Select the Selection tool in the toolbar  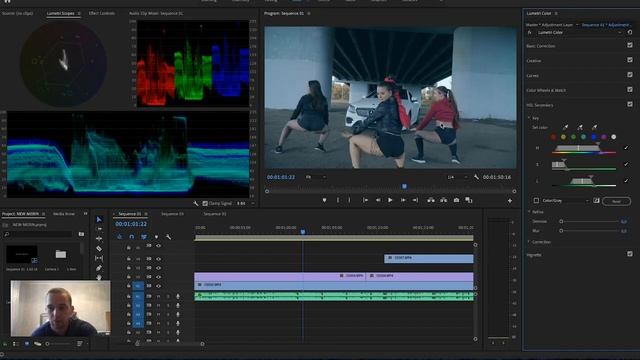point(99,220)
